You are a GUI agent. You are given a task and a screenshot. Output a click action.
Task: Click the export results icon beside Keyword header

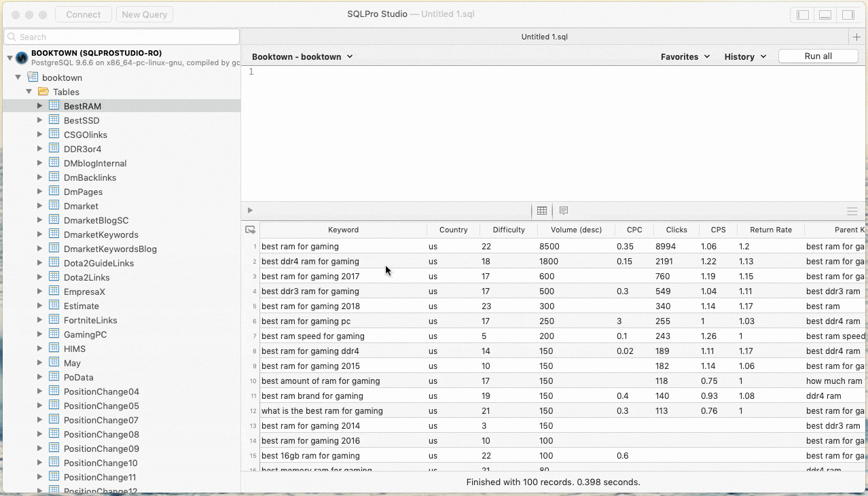[250, 230]
